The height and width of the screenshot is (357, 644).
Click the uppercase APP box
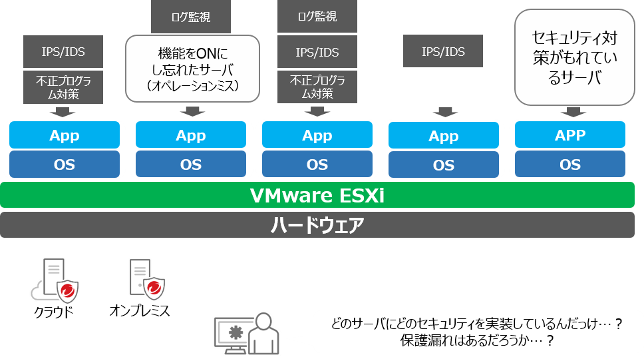(570, 135)
